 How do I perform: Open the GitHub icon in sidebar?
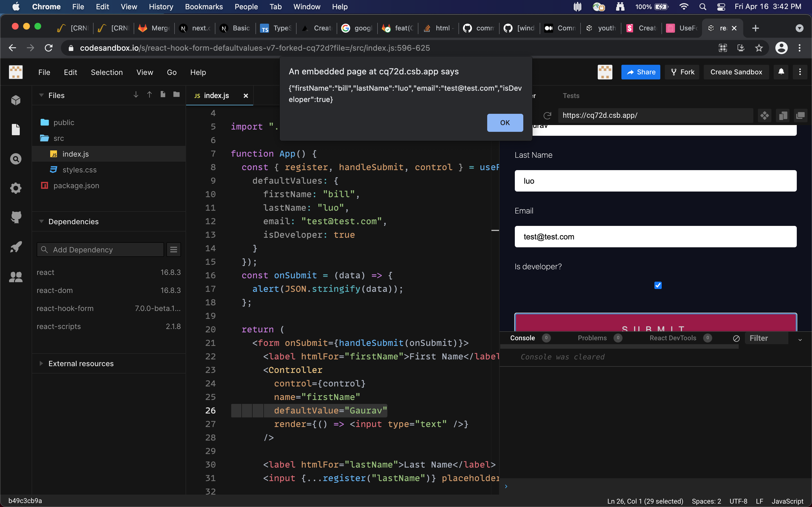16,217
